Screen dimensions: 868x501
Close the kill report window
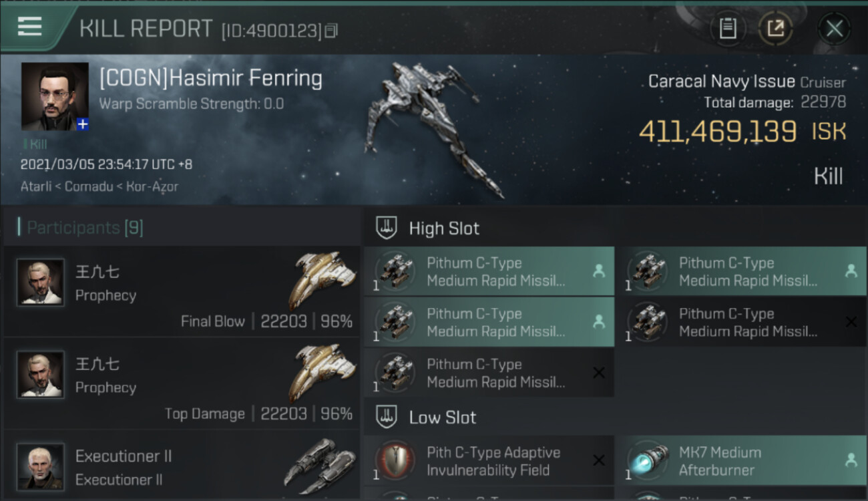834,29
